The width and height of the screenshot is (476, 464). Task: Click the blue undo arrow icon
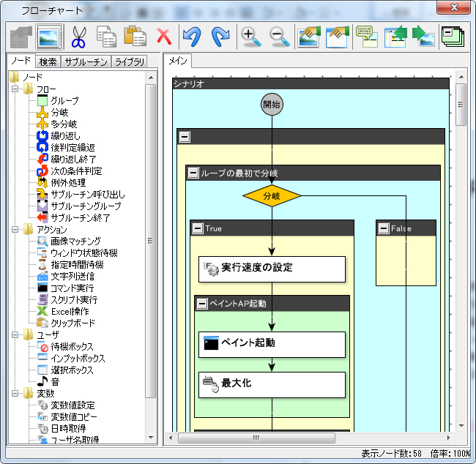coord(192,37)
